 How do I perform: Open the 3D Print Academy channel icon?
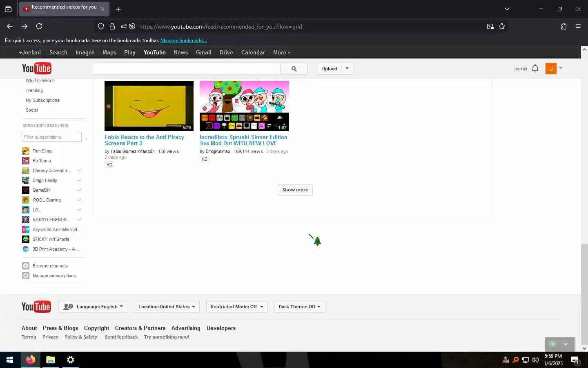[x=26, y=249]
